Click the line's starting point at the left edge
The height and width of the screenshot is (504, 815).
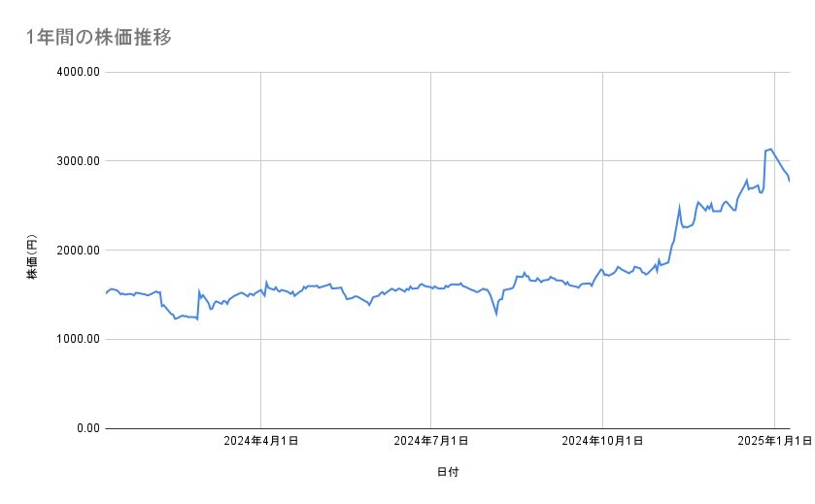tap(106, 293)
